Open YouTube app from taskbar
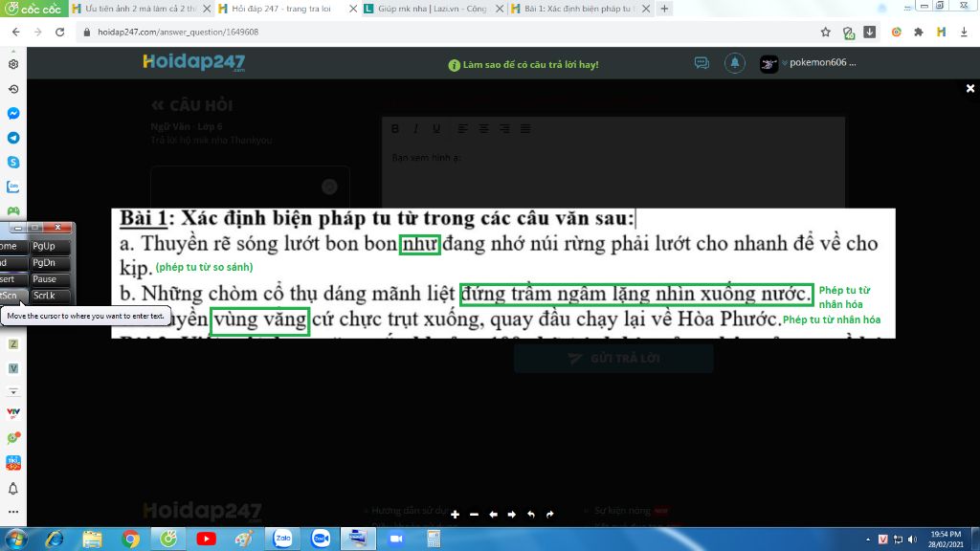This screenshot has height=551, width=980. [x=207, y=539]
